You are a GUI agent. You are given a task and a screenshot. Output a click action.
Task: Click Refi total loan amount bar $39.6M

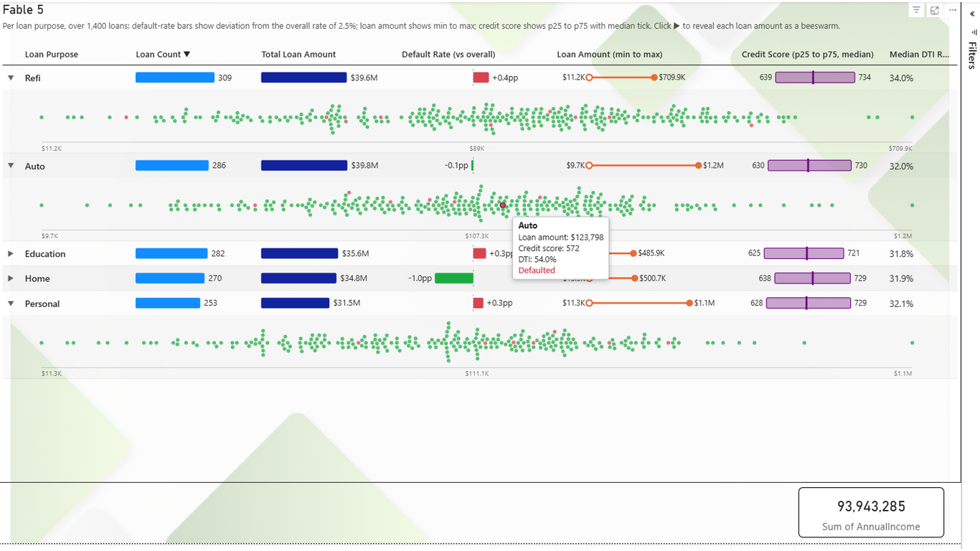pyautogui.click(x=304, y=77)
